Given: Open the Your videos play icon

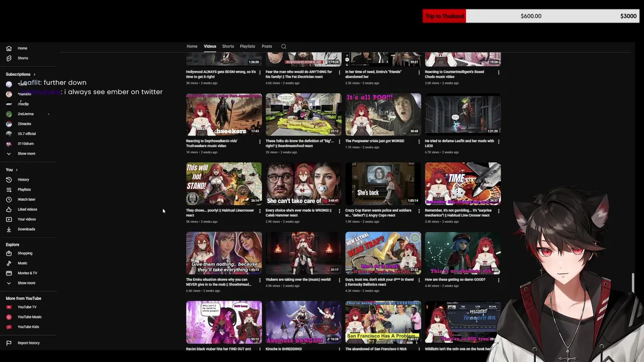Looking at the screenshot, I should click(x=9, y=219).
